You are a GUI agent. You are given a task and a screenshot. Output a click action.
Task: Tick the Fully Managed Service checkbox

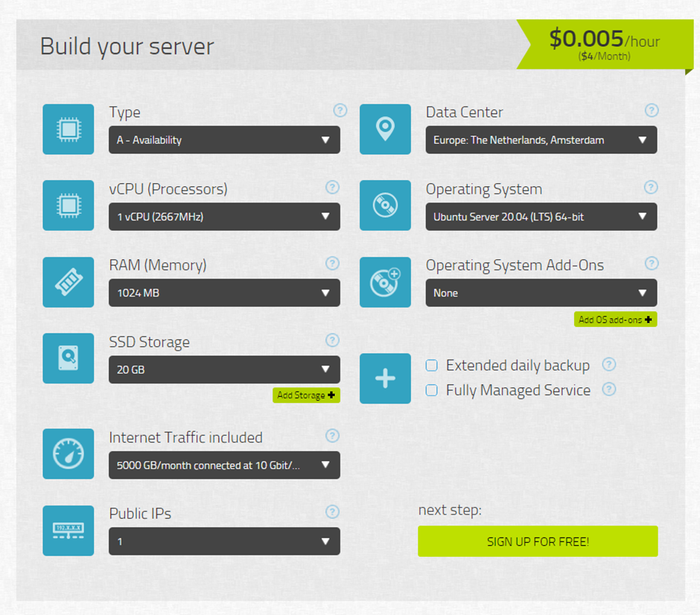click(x=431, y=390)
